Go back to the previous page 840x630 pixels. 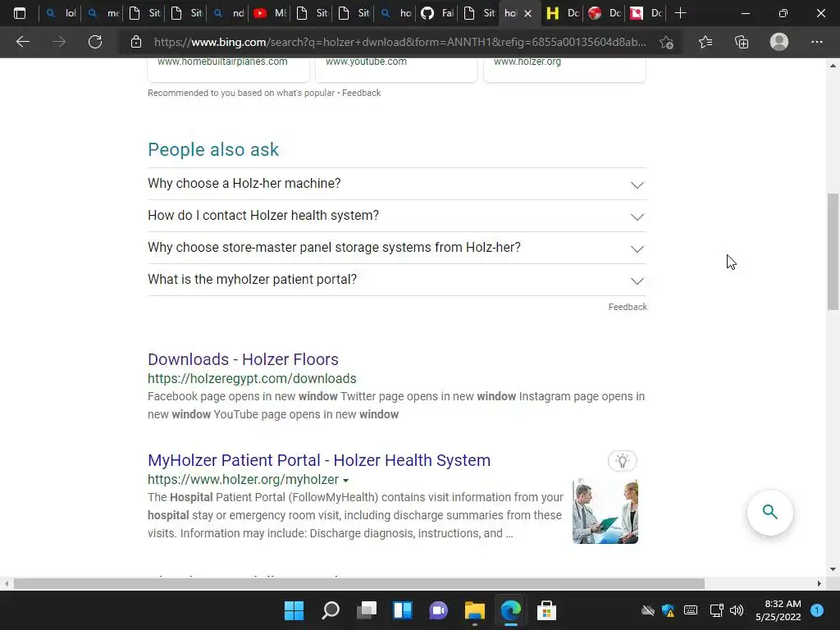22,42
